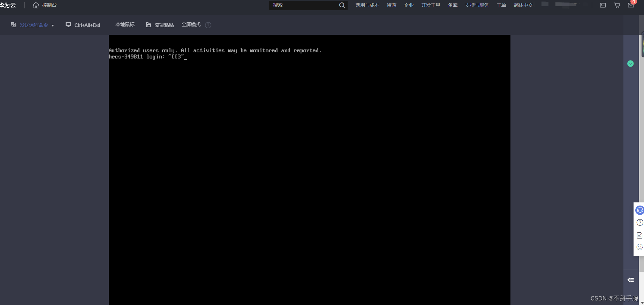Click the green connection status check icon
644x305 pixels.
click(x=630, y=64)
